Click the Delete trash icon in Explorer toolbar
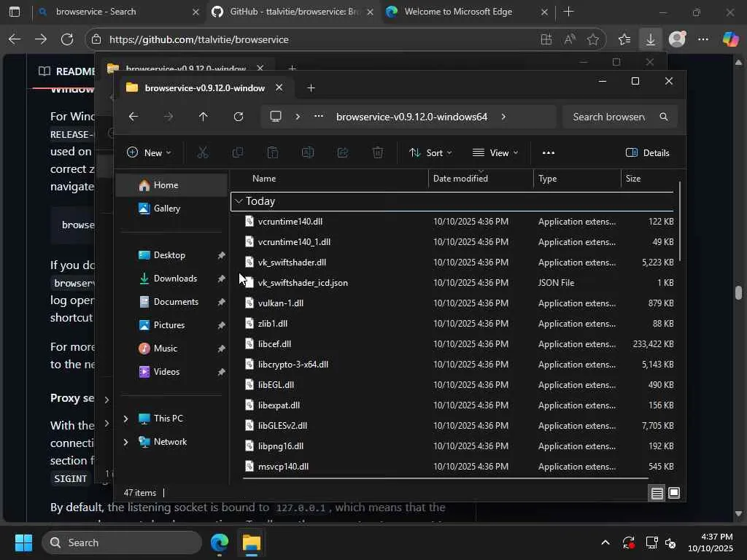 click(x=378, y=152)
